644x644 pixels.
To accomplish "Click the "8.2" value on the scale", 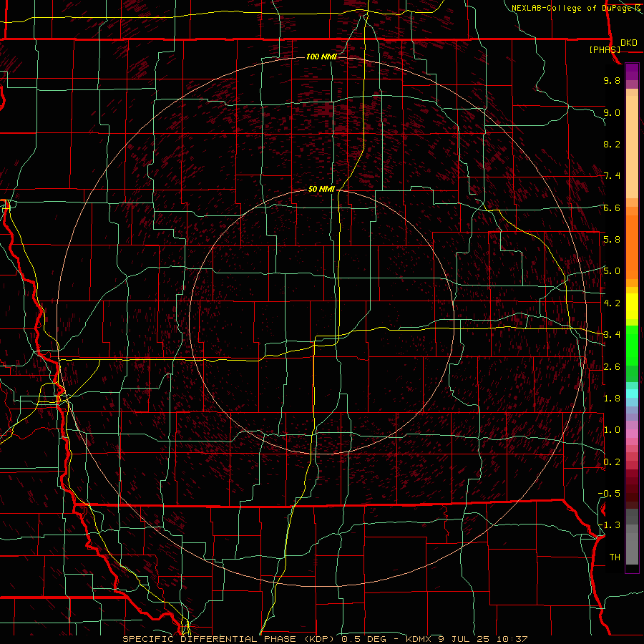I will (612, 144).
